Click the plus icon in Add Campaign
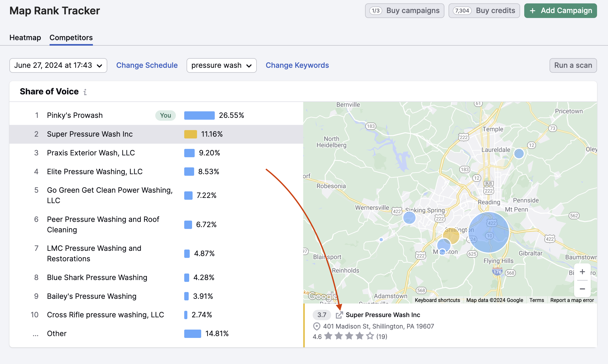 [533, 11]
